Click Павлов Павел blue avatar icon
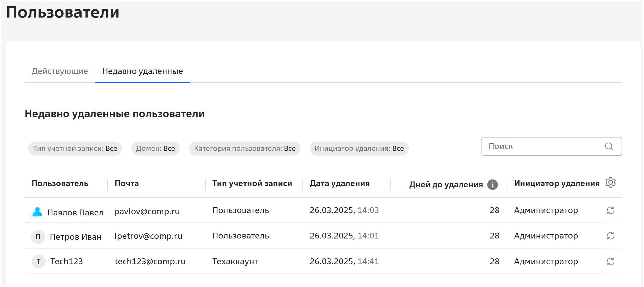 pyautogui.click(x=37, y=212)
